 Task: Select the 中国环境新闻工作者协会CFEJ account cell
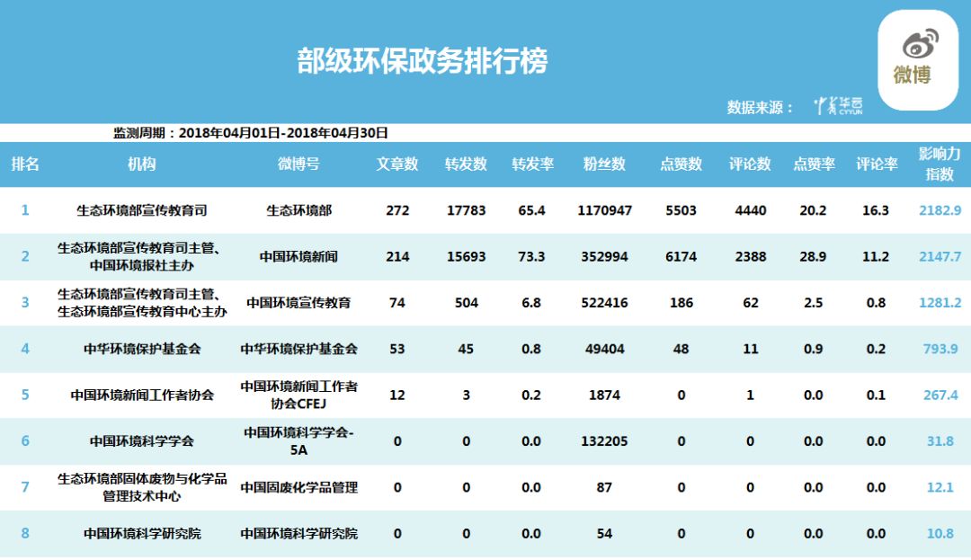tap(298, 395)
